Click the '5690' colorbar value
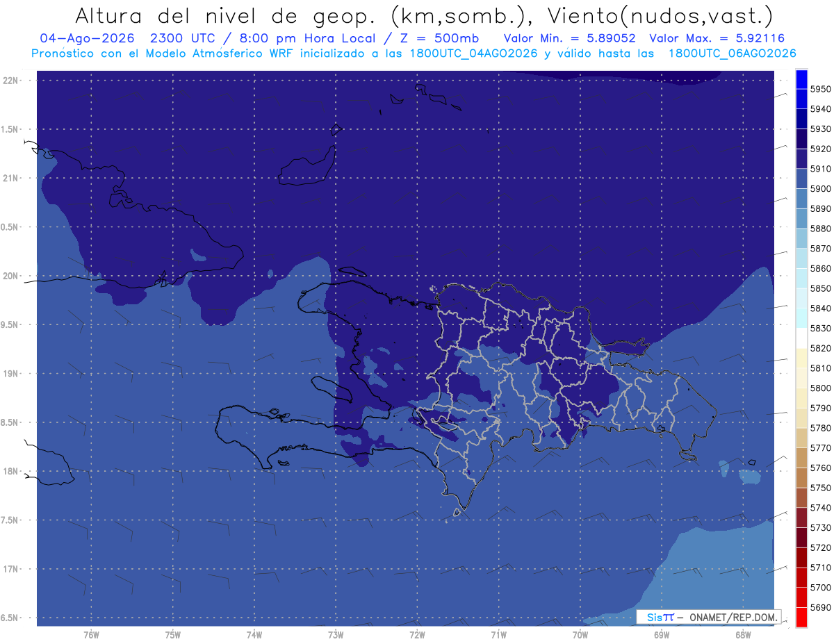The width and height of the screenshot is (834, 644). tap(820, 607)
